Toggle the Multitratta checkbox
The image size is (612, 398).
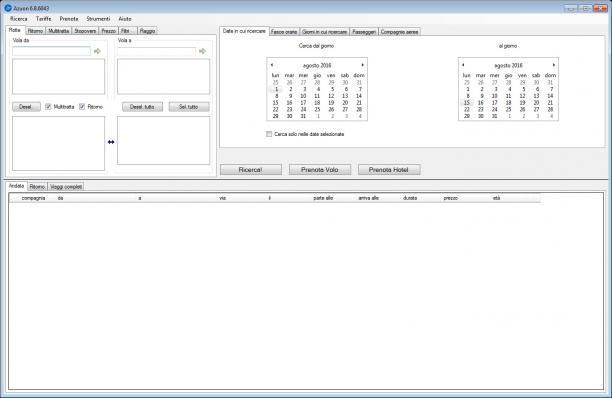(x=48, y=107)
